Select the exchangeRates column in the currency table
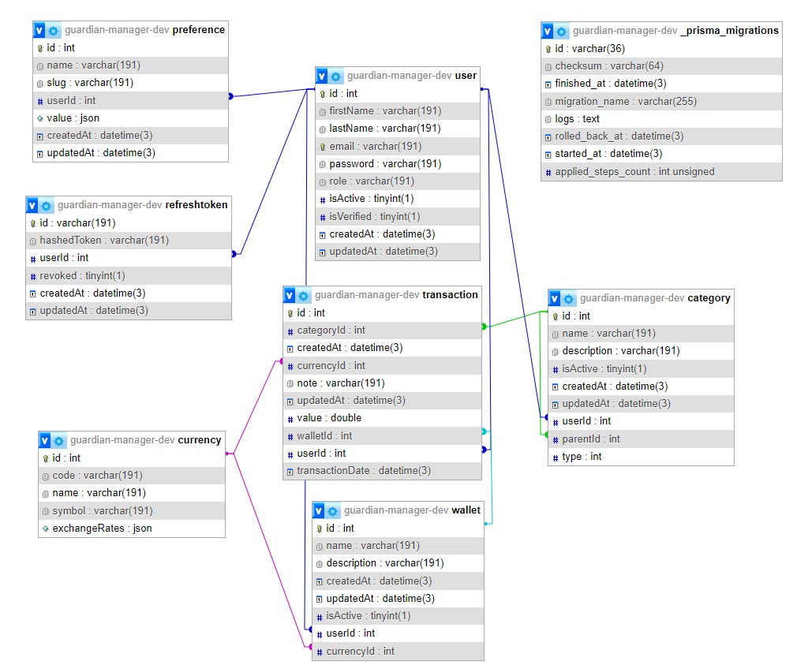The width and height of the screenshot is (812, 665). click(102, 529)
